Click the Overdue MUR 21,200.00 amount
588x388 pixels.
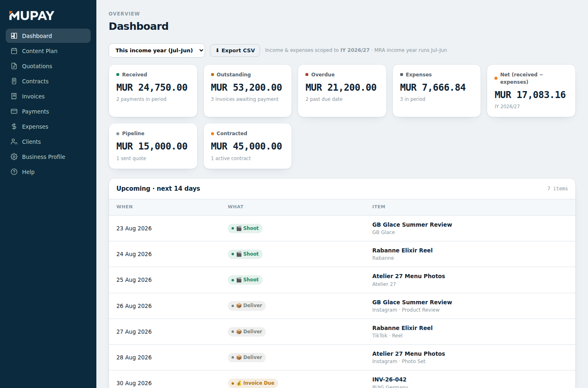tap(341, 87)
